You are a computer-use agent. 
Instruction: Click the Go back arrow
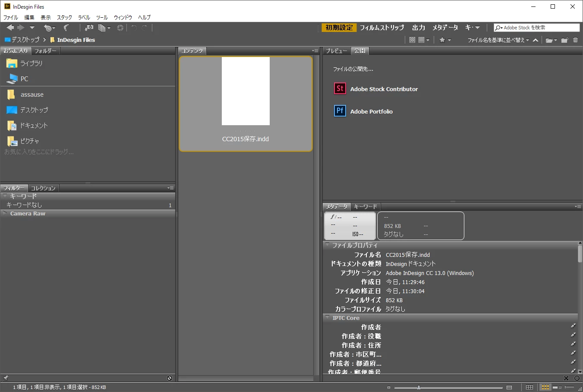10,28
